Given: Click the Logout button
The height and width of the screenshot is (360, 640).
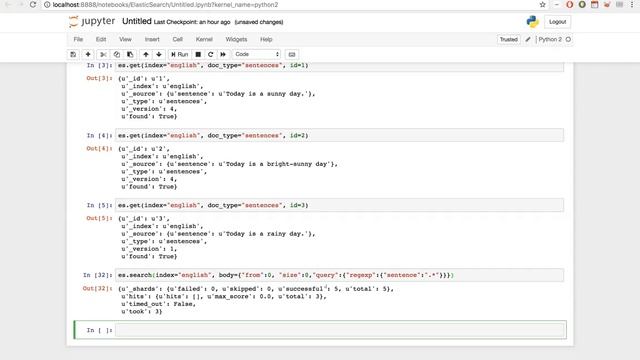Looking at the screenshot, I should point(557,22).
